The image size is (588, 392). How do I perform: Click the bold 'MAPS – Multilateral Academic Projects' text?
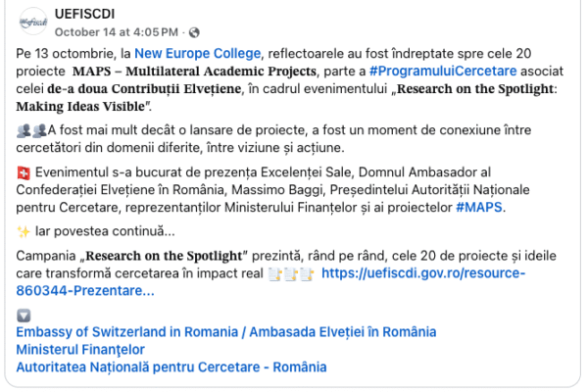[x=194, y=72]
